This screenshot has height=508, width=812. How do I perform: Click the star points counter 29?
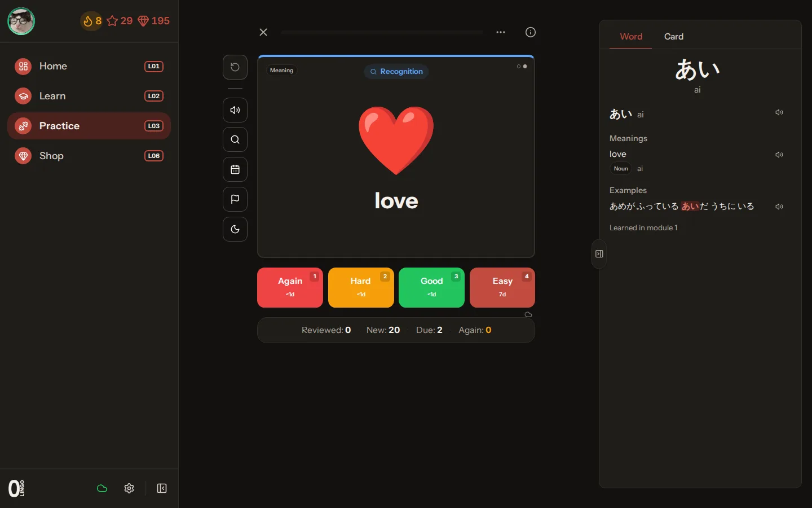120,21
